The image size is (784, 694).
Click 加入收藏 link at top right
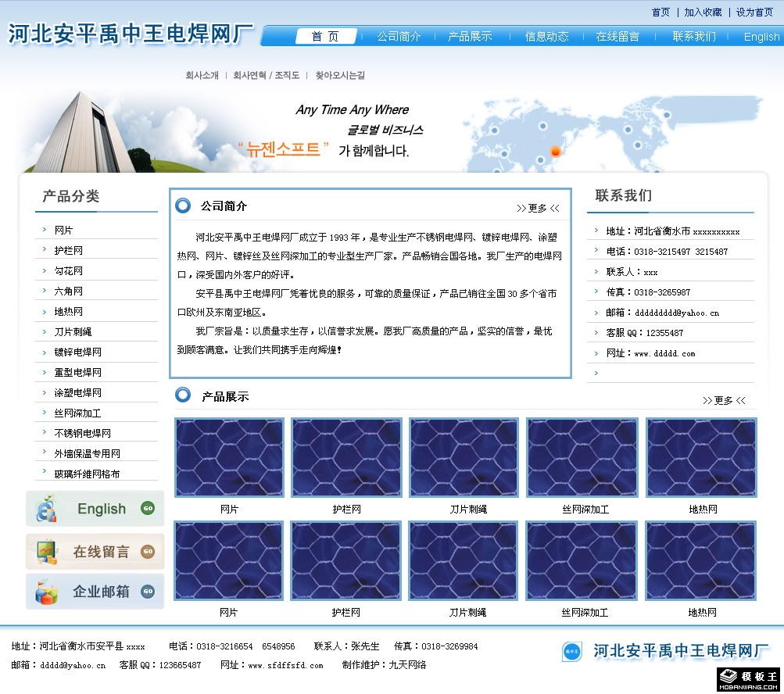tap(703, 12)
